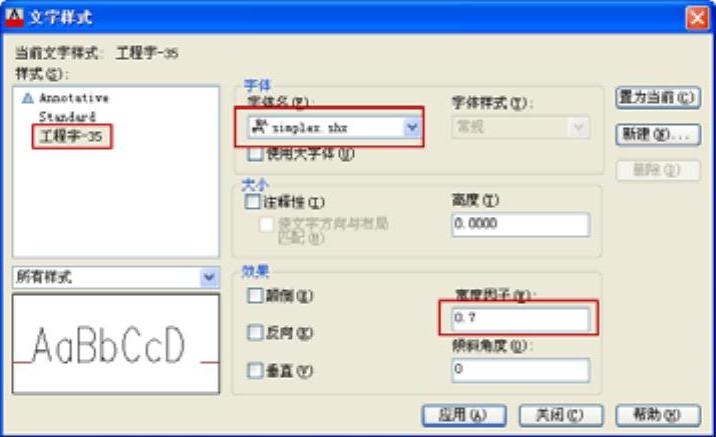Image resolution: width=716 pixels, height=437 pixels.
Task: Toggle the 注释性 checkbox
Action: pos(253,202)
